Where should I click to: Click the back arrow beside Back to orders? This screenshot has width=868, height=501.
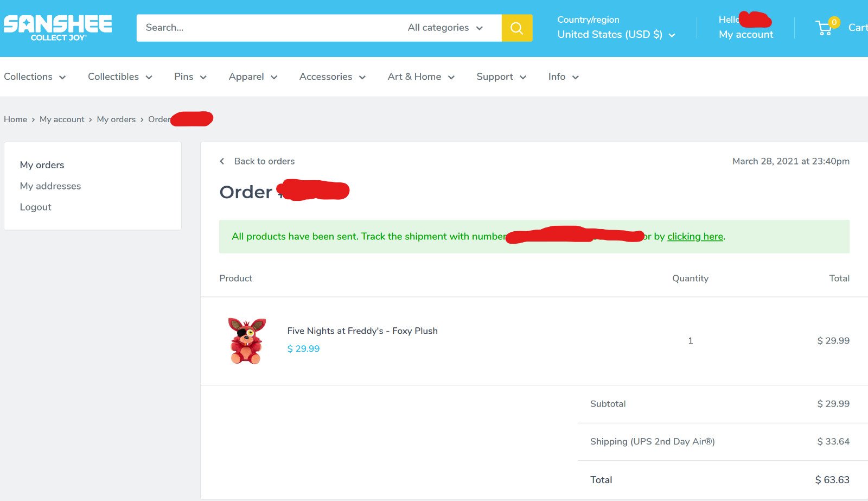click(x=222, y=161)
